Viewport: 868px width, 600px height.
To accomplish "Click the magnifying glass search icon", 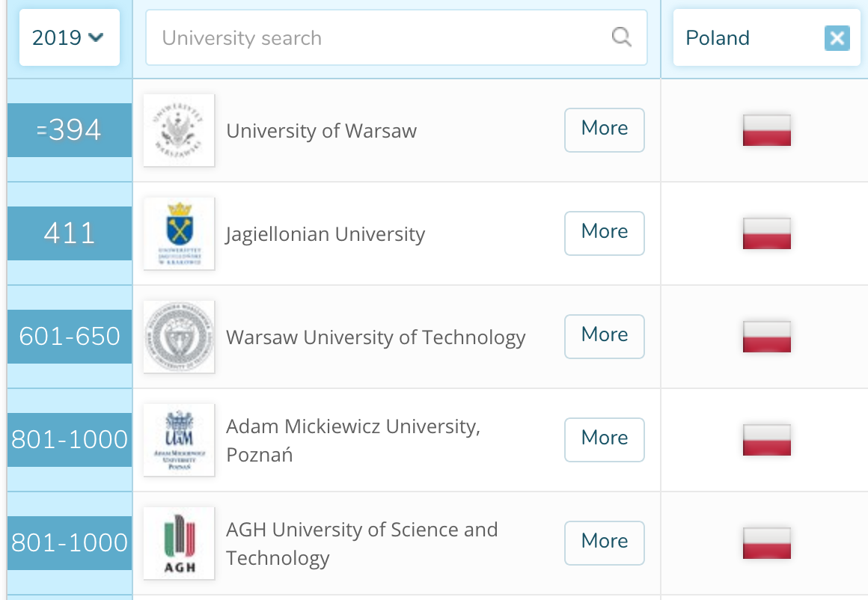I will [x=621, y=37].
